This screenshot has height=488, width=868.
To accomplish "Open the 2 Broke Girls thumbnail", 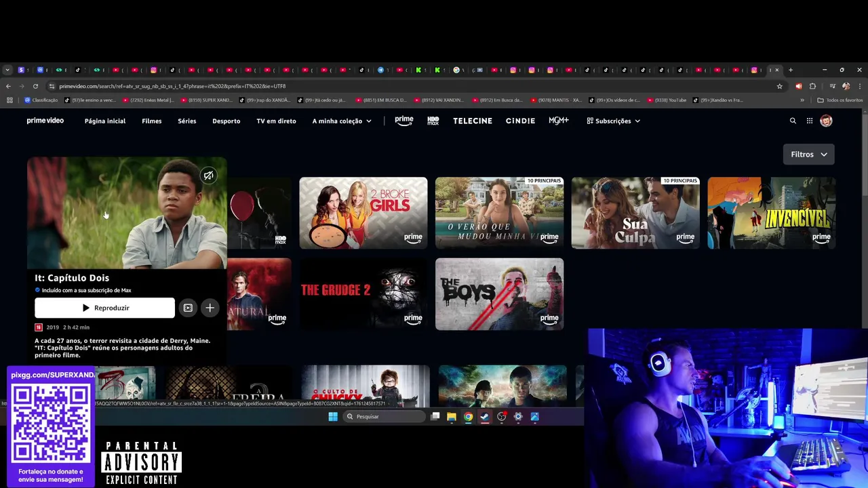I will tap(363, 213).
